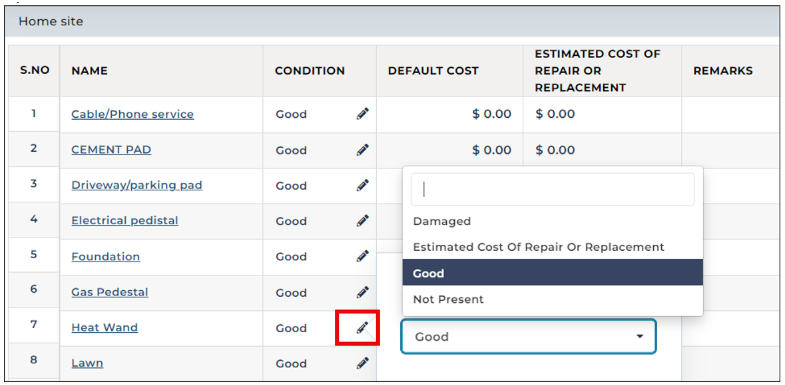Click pencil icon beside Gas Pedestal
This screenshot has width=785, height=385.
click(362, 292)
